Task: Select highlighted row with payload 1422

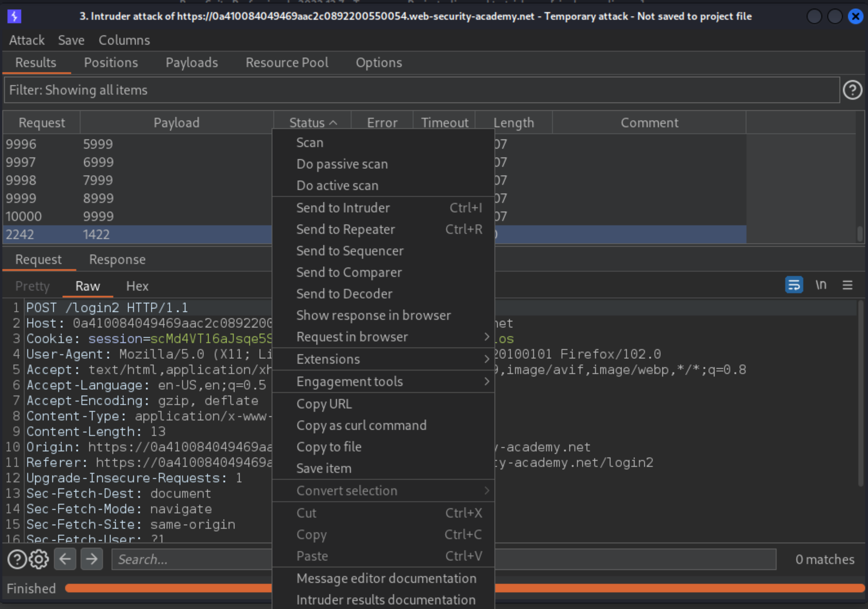Action: point(138,235)
